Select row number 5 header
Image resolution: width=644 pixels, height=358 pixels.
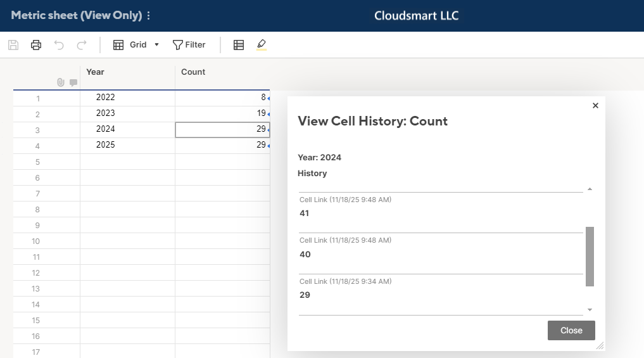click(38, 162)
